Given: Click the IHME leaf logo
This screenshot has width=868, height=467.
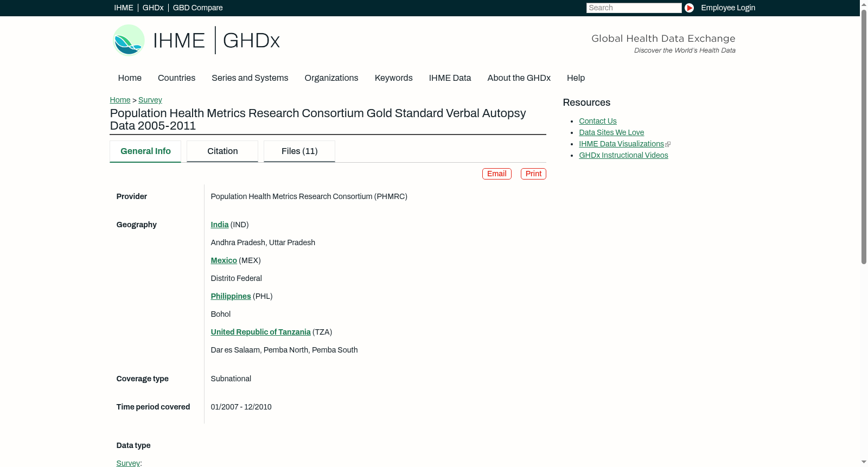Looking at the screenshot, I should click(x=129, y=40).
